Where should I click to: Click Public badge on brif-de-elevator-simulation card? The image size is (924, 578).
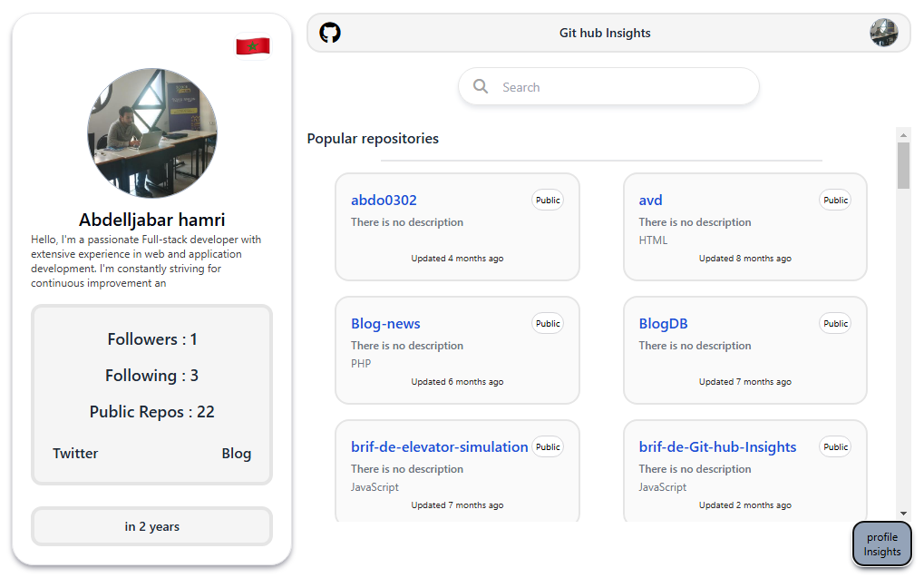pyautogui.click(x=548, y=446)
